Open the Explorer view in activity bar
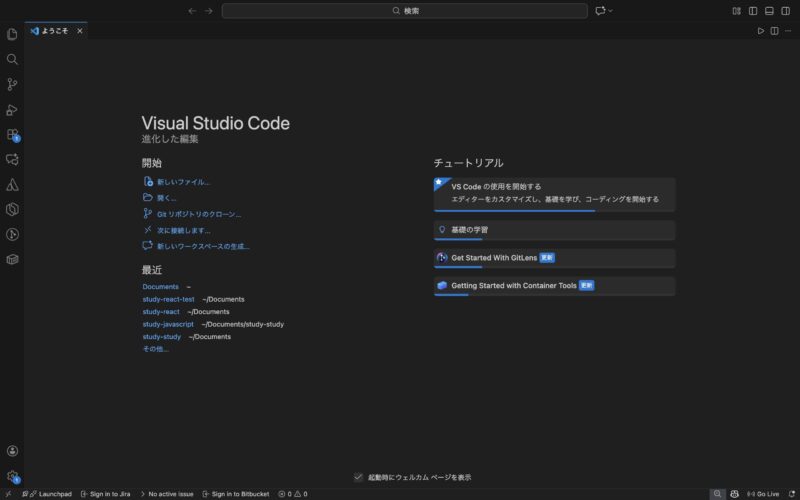 tap(12, 34)
